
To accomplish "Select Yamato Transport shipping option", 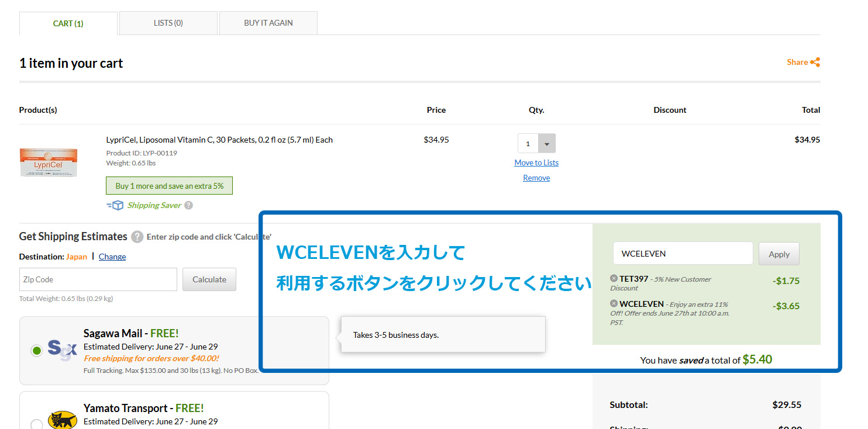I will pyautogui.click(x=36, y=424).
